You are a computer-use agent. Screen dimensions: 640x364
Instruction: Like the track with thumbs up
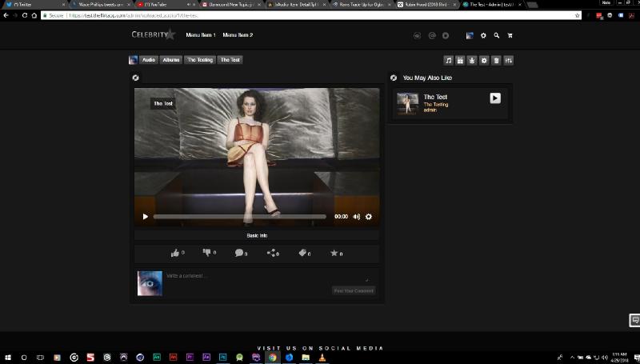coord(175,253)
